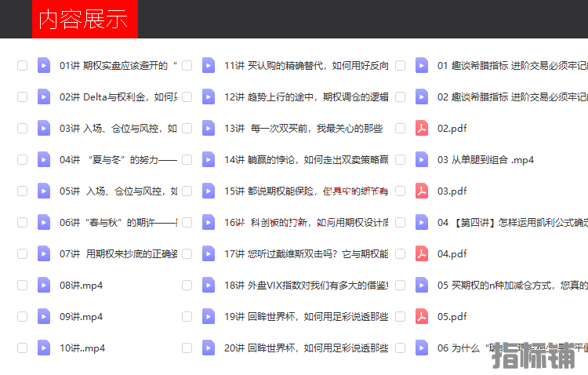Tick the checkbox for 02讲 Delta与权利金

tap(22, 97)
